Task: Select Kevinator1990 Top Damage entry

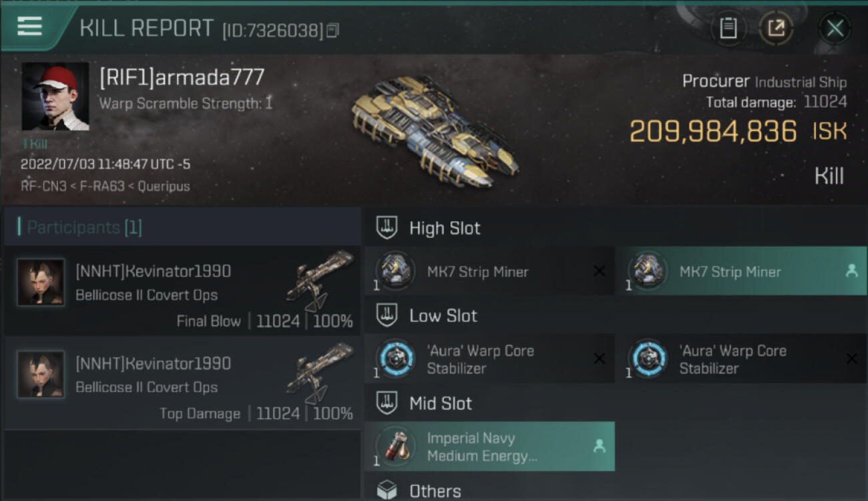Action: 182,383
